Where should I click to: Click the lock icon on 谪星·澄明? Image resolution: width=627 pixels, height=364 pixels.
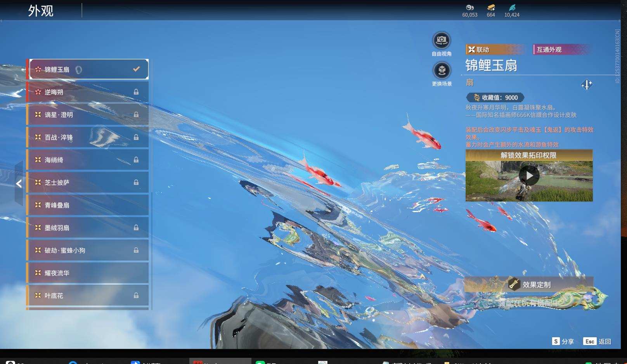(136, 114)
